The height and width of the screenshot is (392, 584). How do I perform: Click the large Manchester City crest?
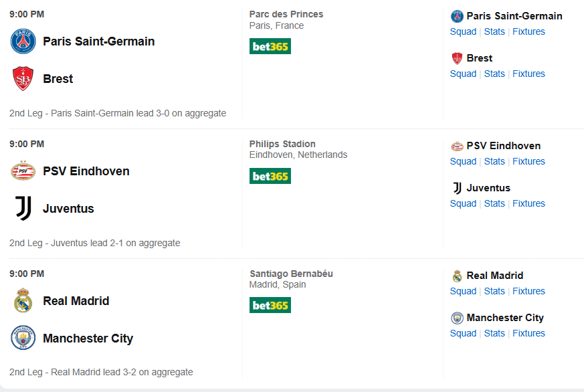tap(23, 338)
